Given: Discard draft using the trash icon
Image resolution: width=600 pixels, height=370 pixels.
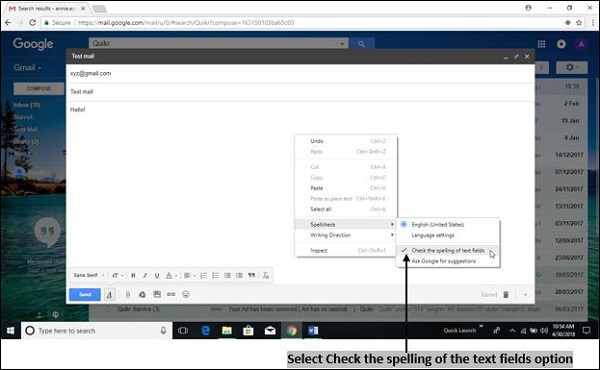Looking at the screenshot, I should click(506, 295).
